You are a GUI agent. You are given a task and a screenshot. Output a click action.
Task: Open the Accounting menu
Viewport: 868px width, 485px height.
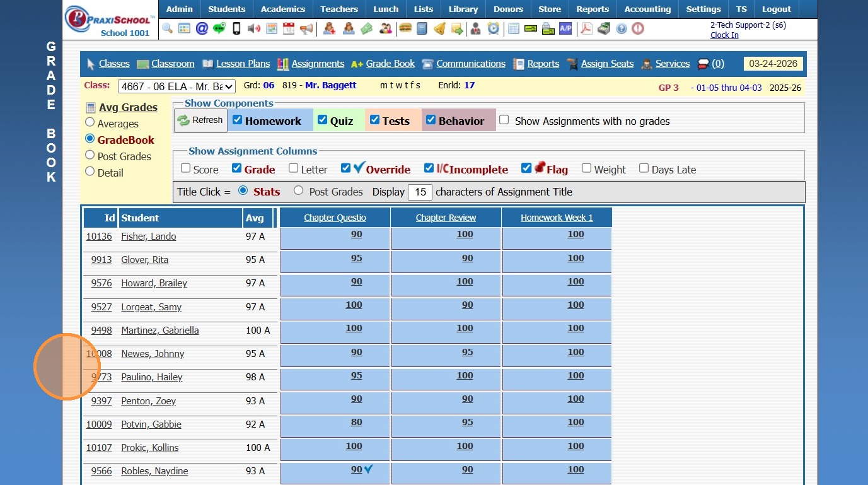647,9
